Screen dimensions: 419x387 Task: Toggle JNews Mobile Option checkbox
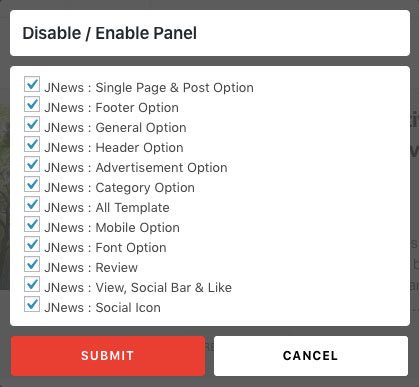coord(32,224)
